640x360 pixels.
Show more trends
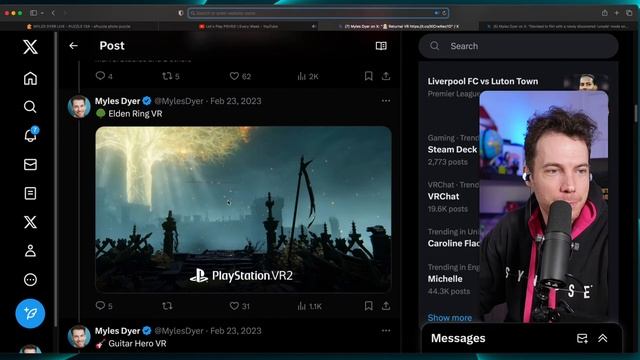[449, 318]
